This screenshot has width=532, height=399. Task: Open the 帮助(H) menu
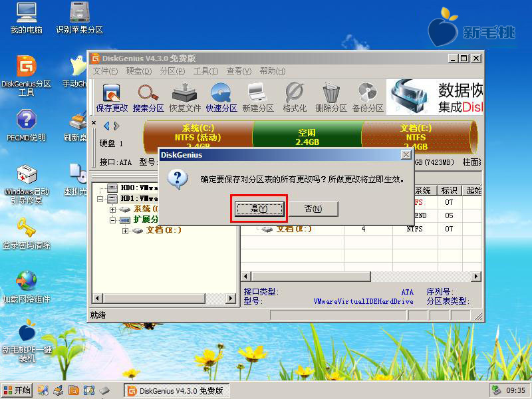pos(273,71)
